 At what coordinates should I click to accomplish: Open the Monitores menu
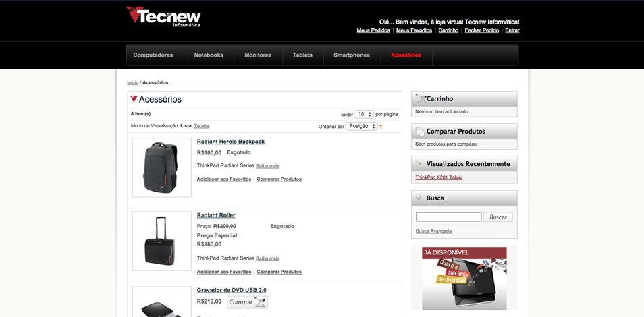click(258, 55)
